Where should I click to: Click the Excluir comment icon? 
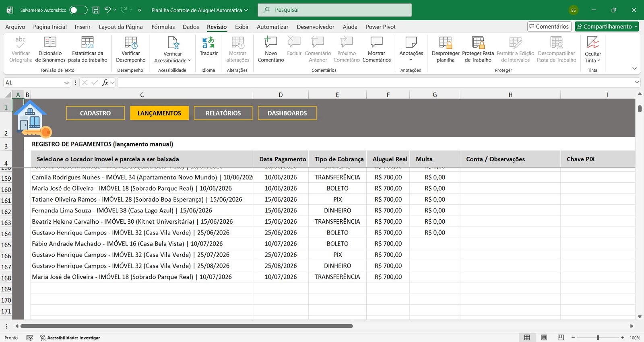294,42
